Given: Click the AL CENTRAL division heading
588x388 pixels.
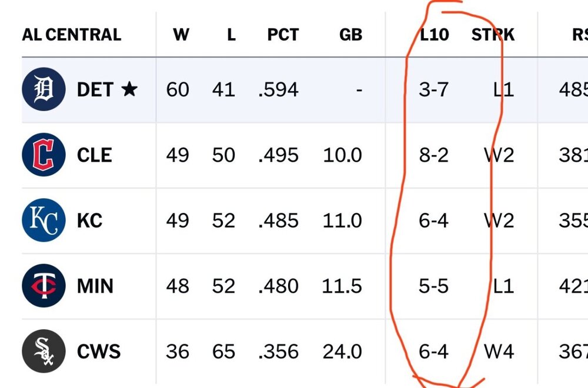Looking at the screenshot, I should click(x=71, y=35).
